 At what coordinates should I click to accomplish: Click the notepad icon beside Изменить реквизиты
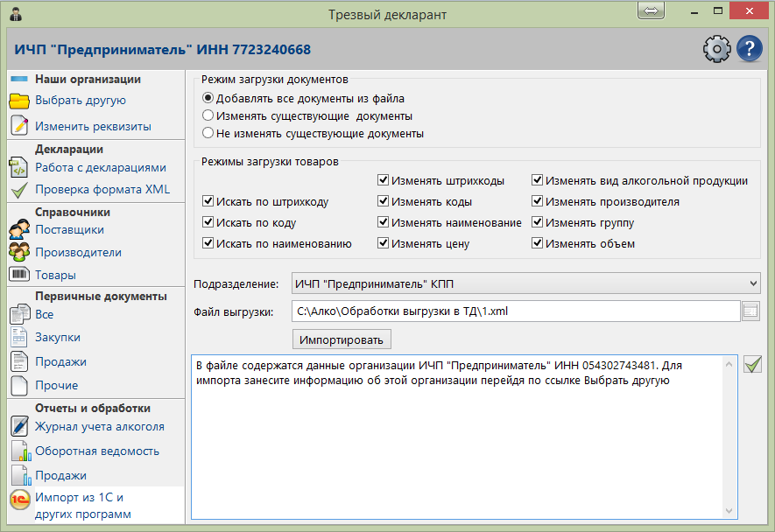click(x=19, y=125)
